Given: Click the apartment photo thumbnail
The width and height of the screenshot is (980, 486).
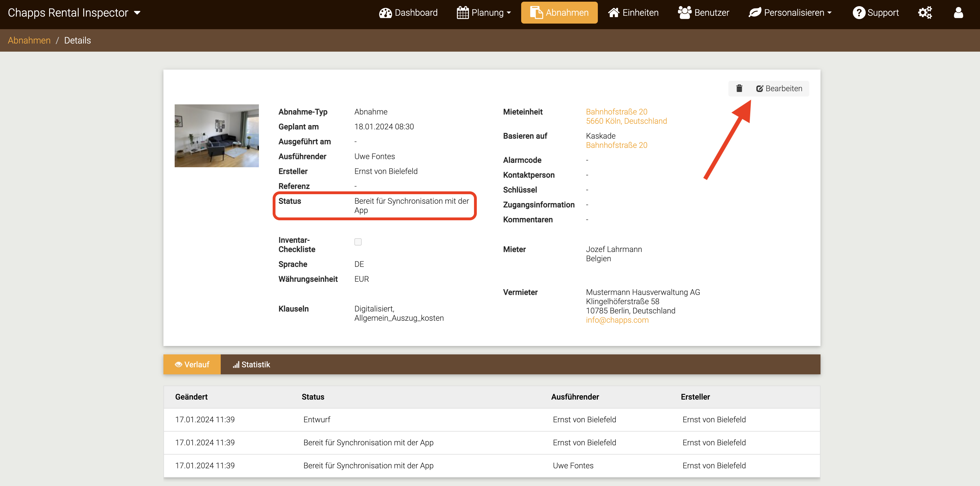Looking at the screenshot, I should pyautogui.click(x=216, y=136).
